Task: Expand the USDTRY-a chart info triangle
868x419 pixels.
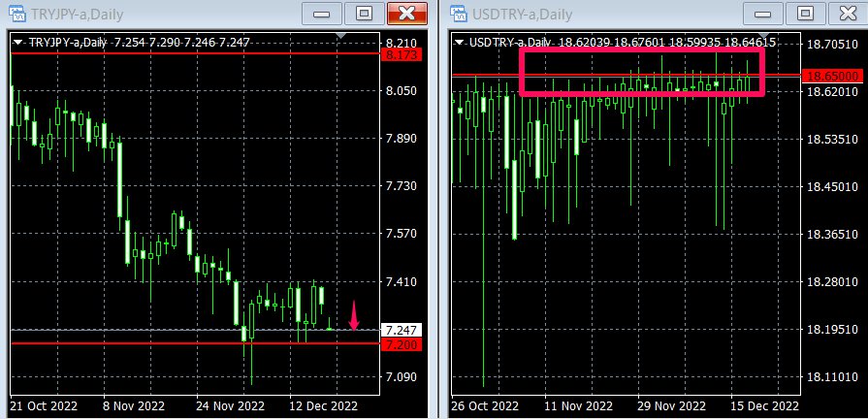Action: click(461, 42)
